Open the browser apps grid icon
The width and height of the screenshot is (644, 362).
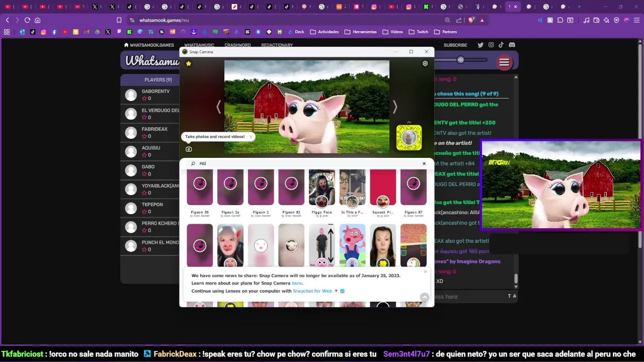(x=7, y=32)
